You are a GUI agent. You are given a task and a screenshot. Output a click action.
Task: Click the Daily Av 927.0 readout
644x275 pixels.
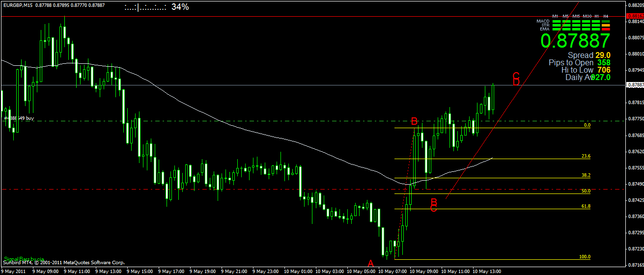pyautogui.click(x=588, y=78)
